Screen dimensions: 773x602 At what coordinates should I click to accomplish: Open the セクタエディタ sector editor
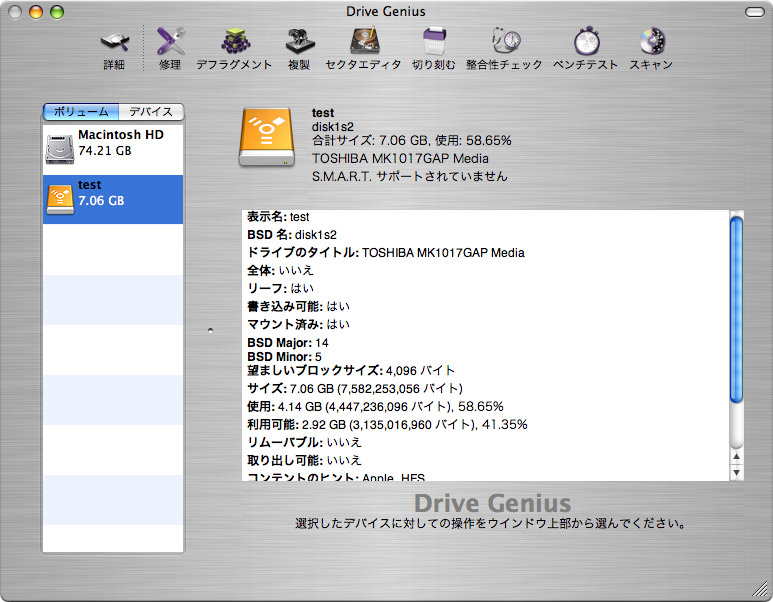[364, 41]
